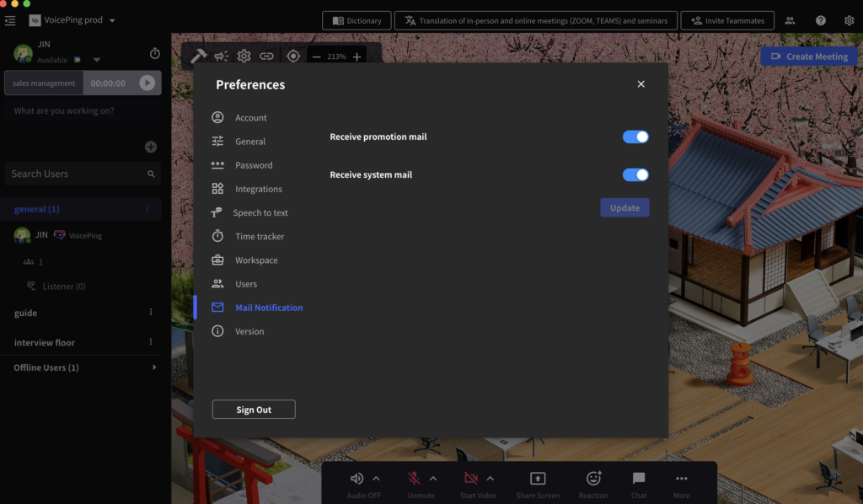The image size is (863, 504).
Task: Click the recenter target icon in toolbar
Action: (x=293, y=56)
